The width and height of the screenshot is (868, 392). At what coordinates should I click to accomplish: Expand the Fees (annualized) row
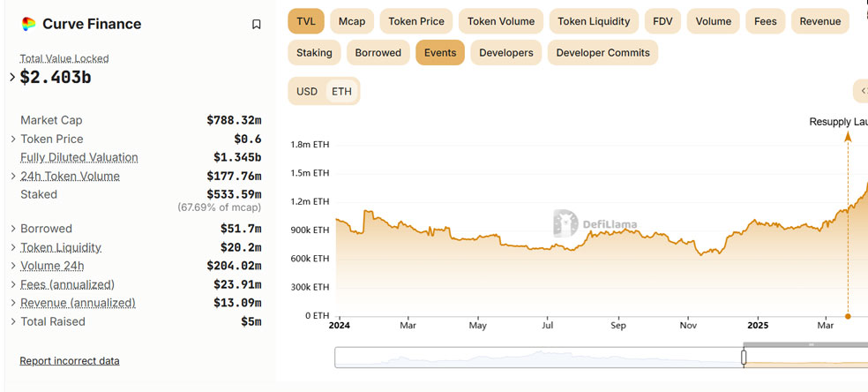pyautogui.click(x=13, y=284)
